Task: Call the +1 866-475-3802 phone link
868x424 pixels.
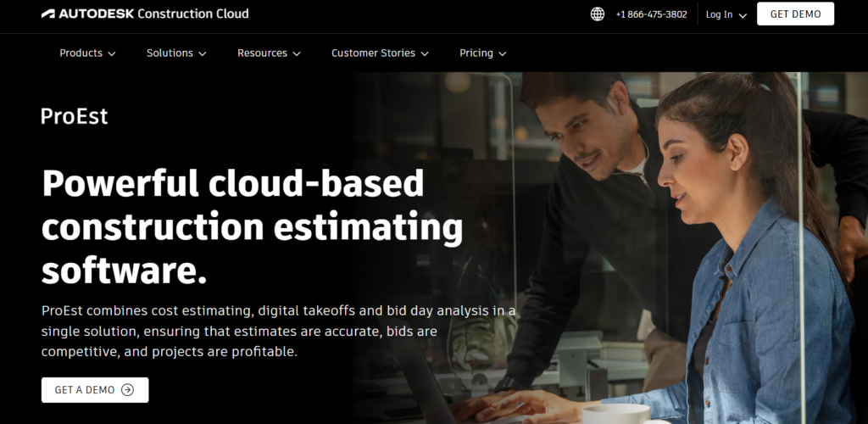Action: (x=651, y=14)
